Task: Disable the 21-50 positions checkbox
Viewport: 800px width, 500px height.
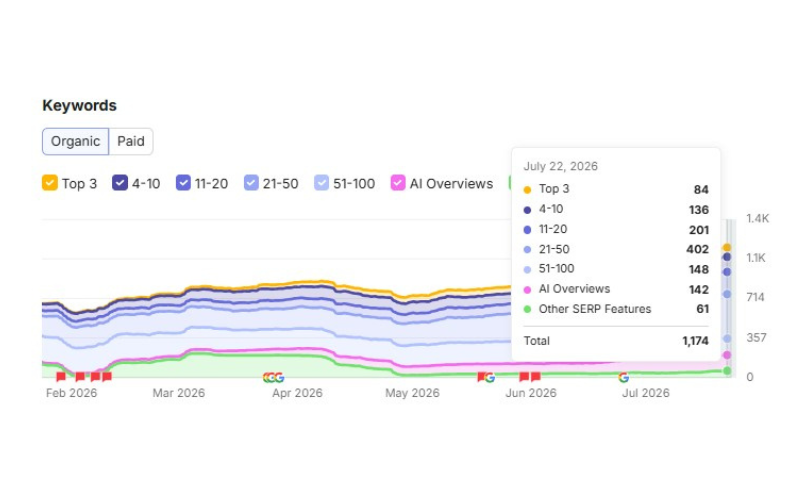Action: [251, 183]
